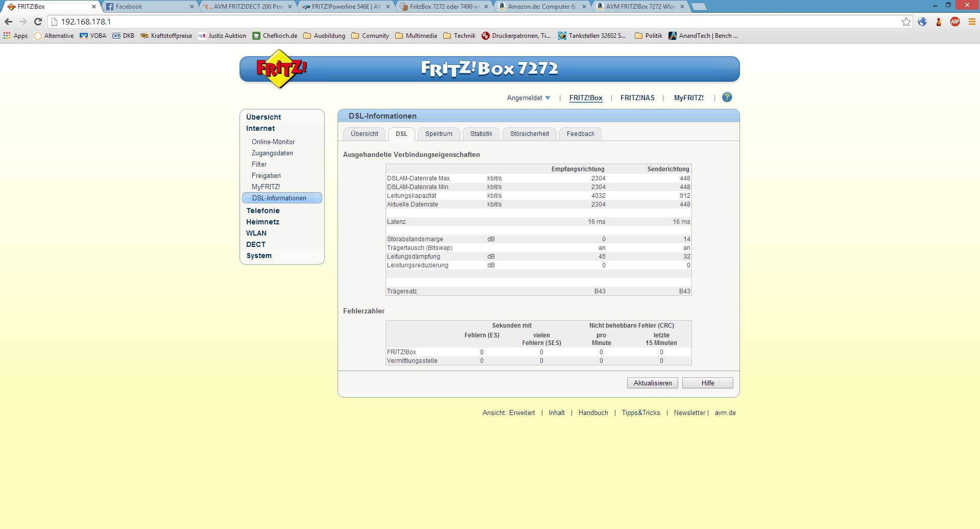The height and width of the screenshot is (529, 980).
Task: Open the Technik bookmark folder
Action: coord(459,36)
